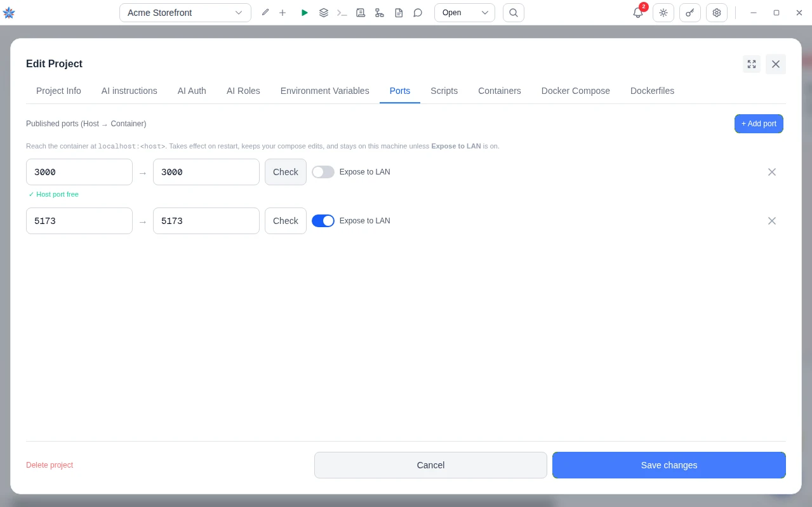Open Environment Variables tab
The height and width of the screenshot is (507, 812).
[x=325, y=91]
